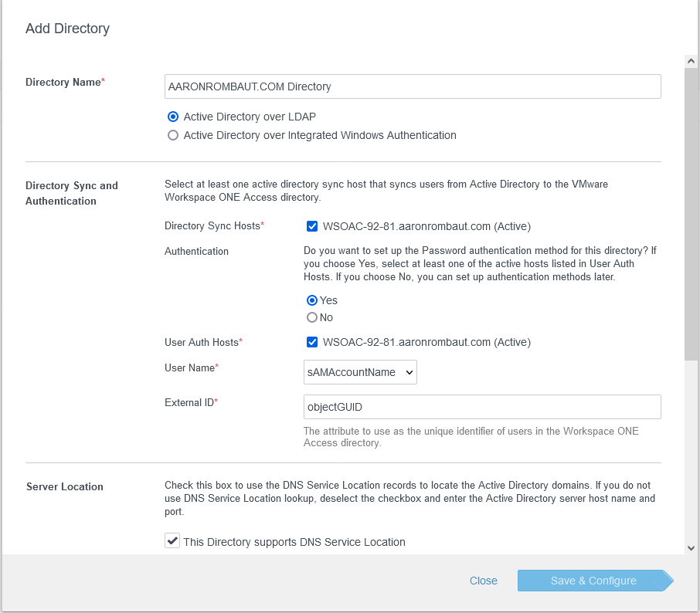
Task: Open the sAMAccountName User Name dropdown
Action: [x=360, y=372]
